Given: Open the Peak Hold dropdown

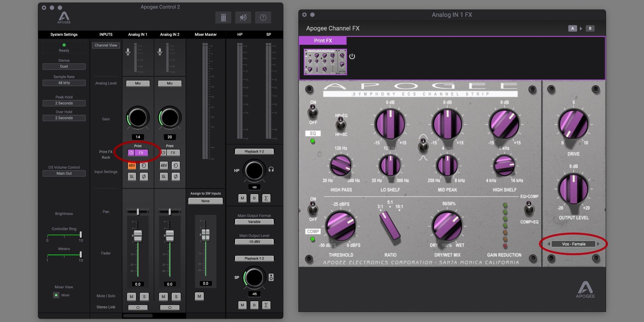Looking at the screenshot, I should click(64, 103).
